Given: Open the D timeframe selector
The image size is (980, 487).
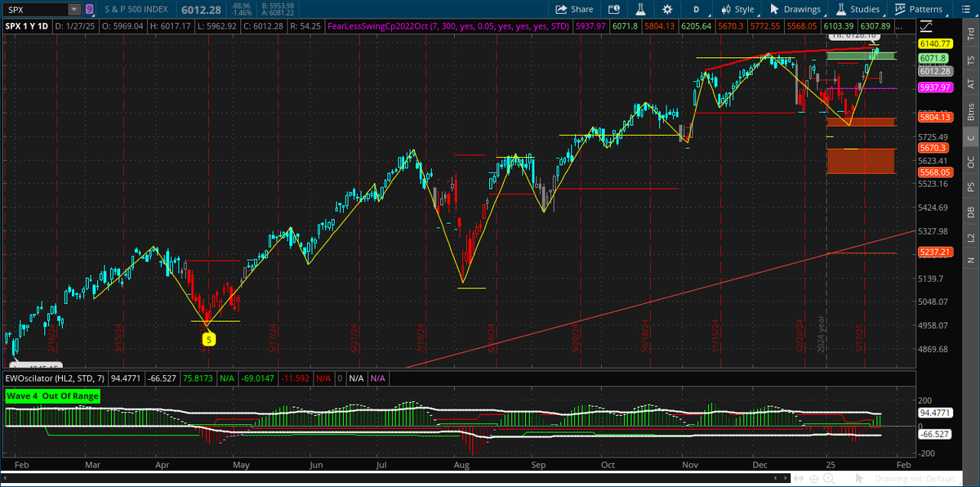Looking at the screenshot, I should click(x=696, y=9).
